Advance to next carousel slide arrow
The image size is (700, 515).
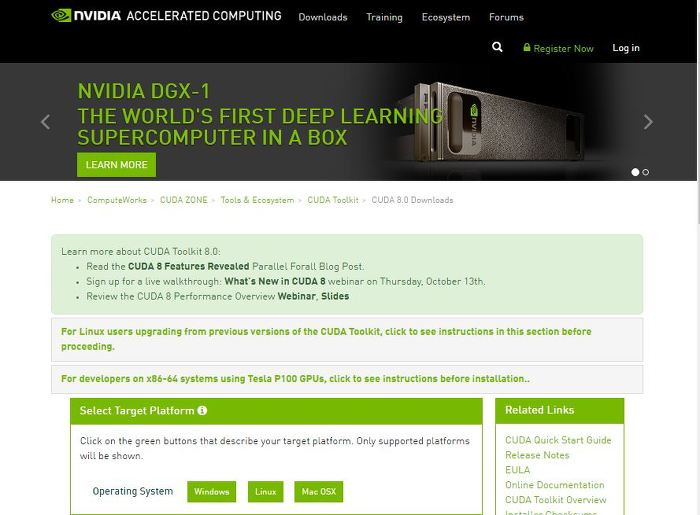648,122
